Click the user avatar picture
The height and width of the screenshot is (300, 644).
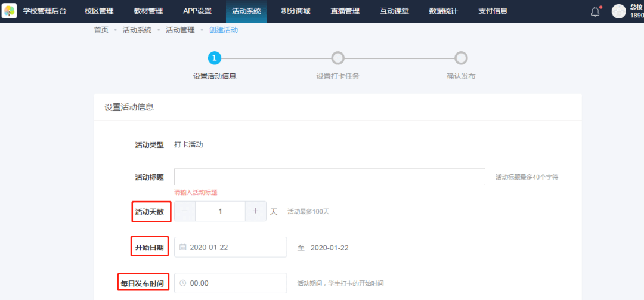618,11
